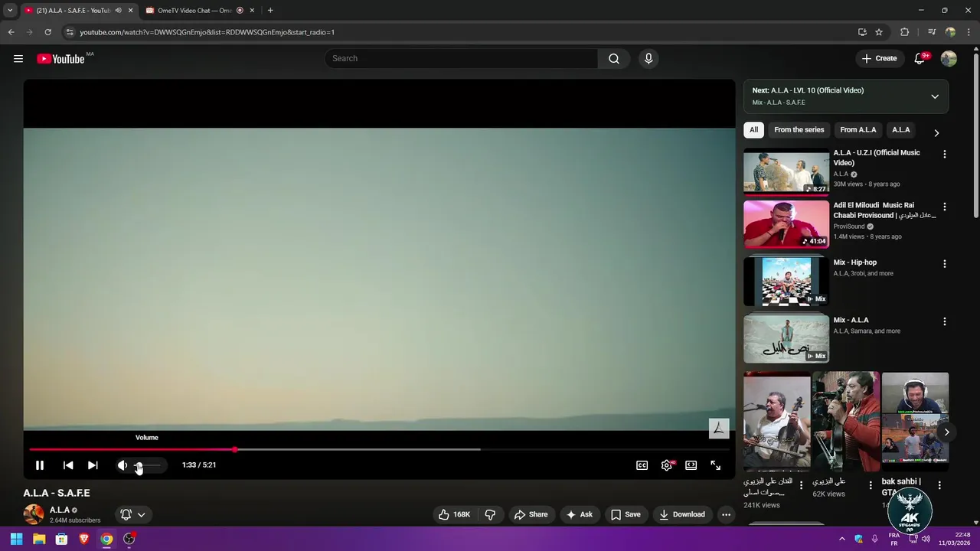Click the volume slider in player
Image resolution: width=980 pixels, height=551 pixels.
point(147,465)
